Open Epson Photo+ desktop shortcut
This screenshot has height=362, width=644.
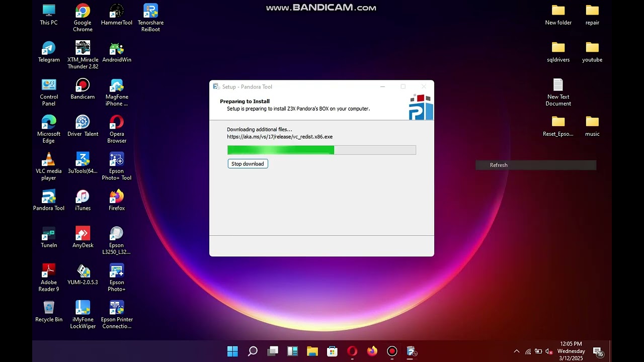[x=117, y=278]
